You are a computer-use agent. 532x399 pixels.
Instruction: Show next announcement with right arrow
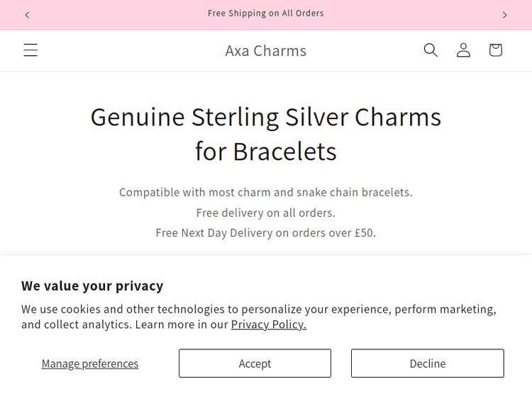pyautogui.click(x=504, y=14)
